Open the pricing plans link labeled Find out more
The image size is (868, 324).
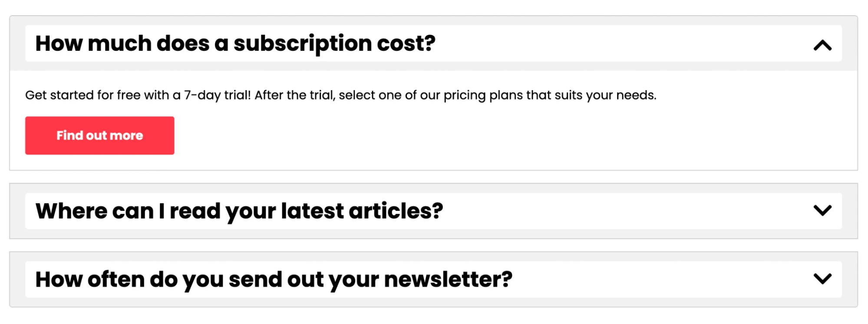point(99,135)
